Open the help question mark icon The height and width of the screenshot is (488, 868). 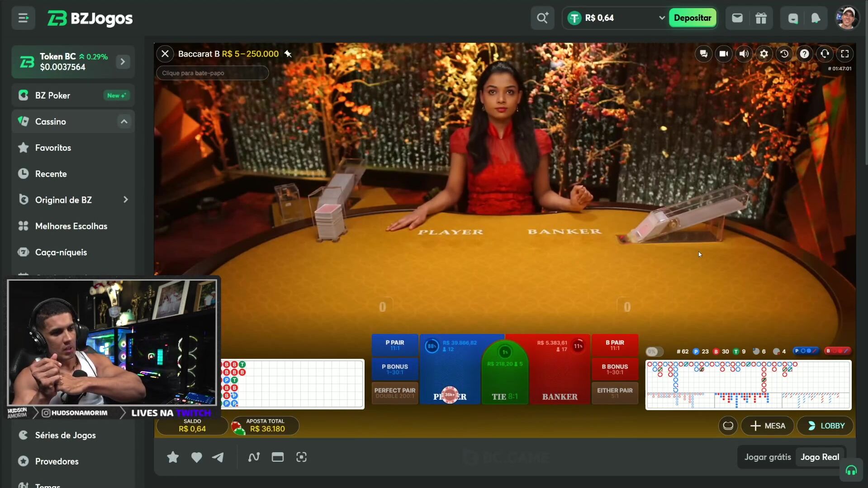tap(804, 54)
